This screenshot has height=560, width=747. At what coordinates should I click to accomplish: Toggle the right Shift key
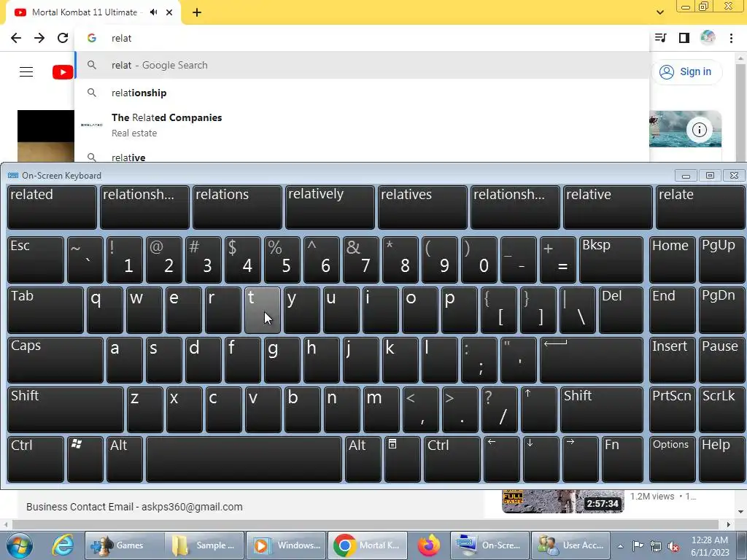point(602,410)
